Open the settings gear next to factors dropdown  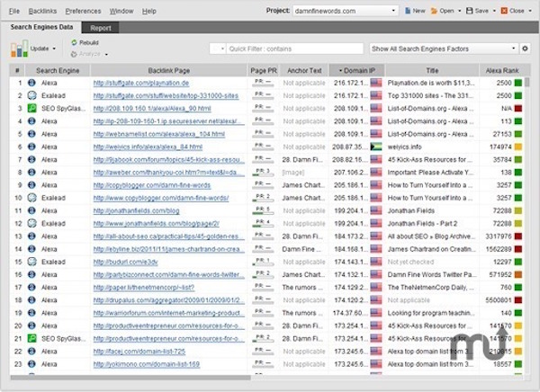[x=525, y=49]
